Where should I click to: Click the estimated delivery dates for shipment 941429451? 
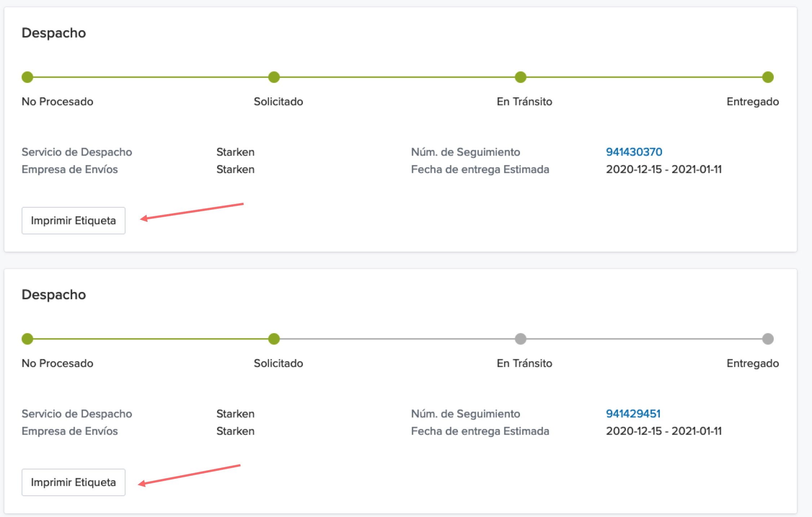click(x=663, y=431)
